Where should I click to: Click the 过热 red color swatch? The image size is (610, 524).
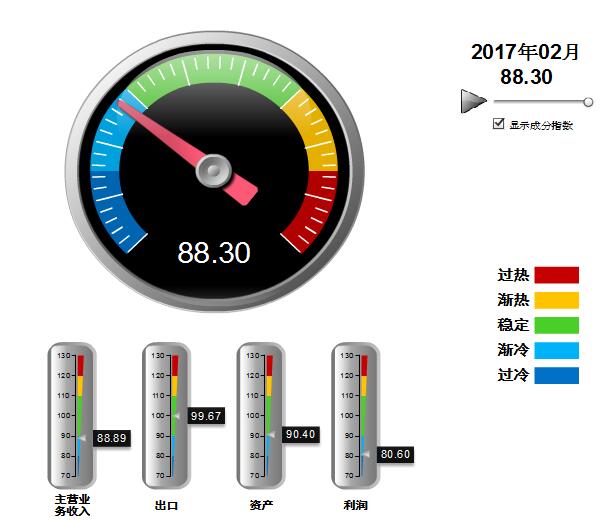[x=556, y=275]
